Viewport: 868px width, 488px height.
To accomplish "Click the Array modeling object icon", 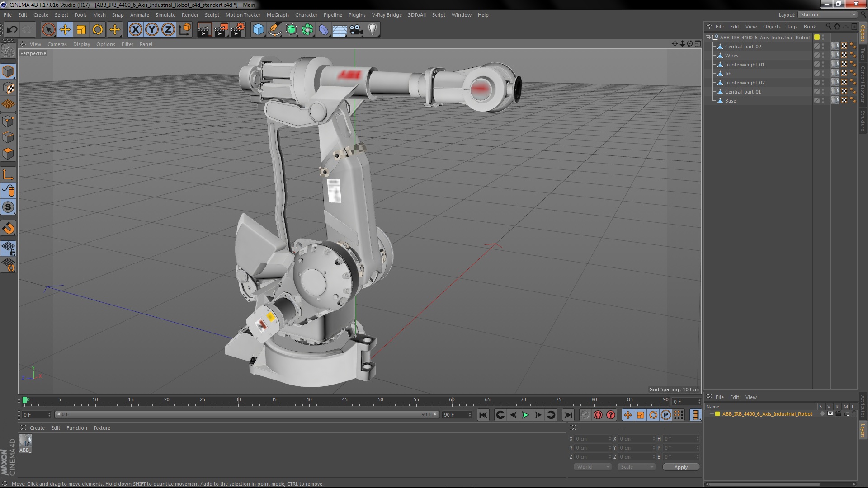I will point(307,30).
